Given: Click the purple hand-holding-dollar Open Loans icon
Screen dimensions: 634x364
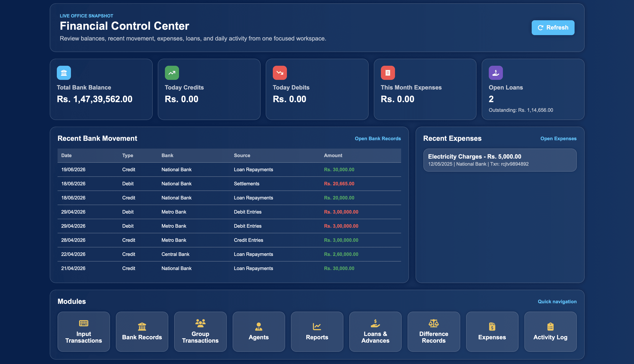Looking at the screenshot, I should point(496,73).
